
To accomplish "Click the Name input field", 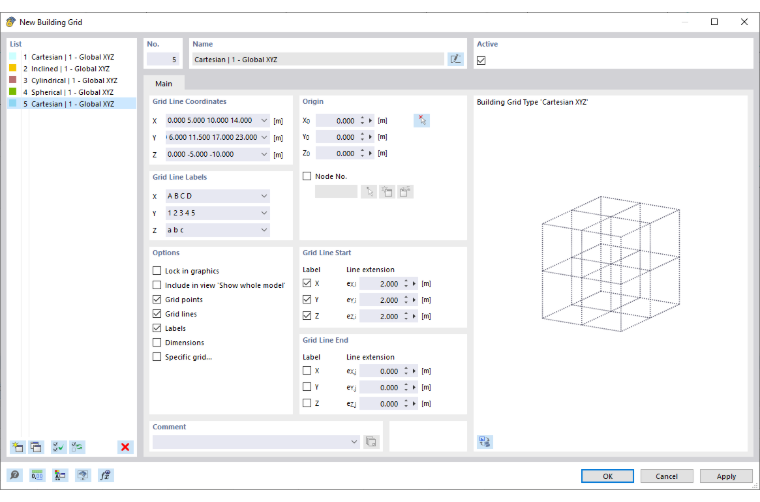I will (317, 59).
